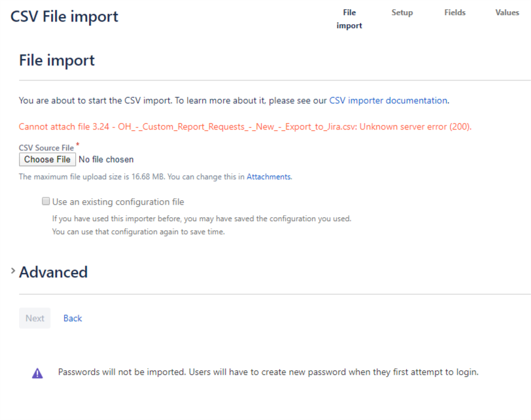Select the File import step tab
Viewport: 531px width, 420px height.
pyautogui.click(x=349, y=19)
